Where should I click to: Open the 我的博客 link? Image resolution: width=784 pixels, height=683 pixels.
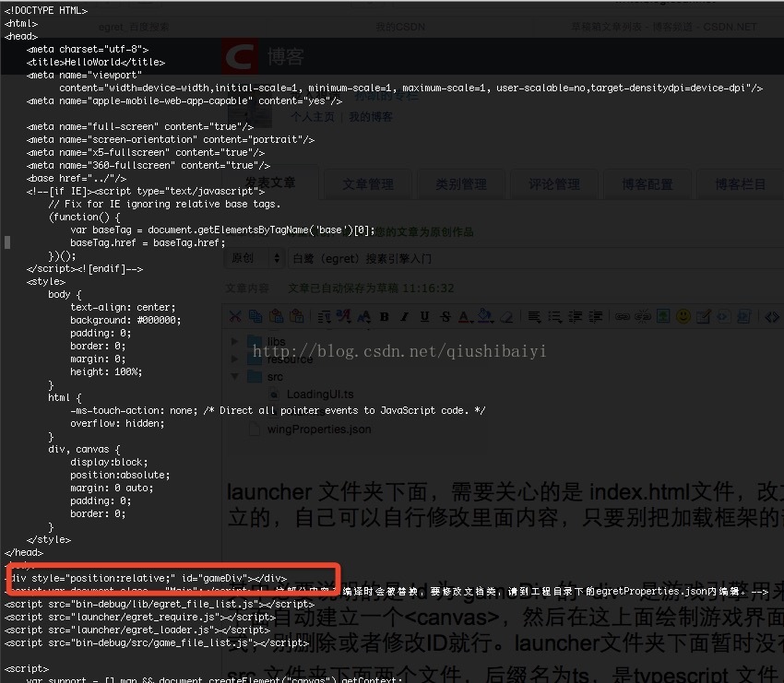click(371, 117)
